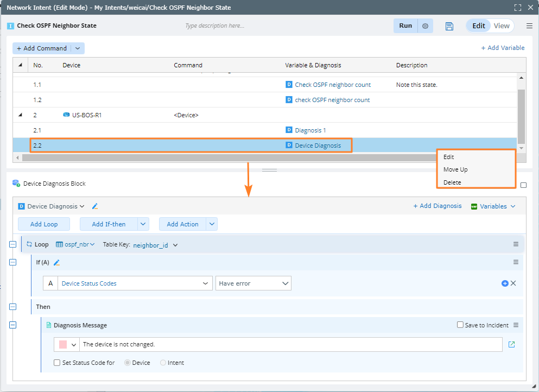Viewport: 539px width, 392px height.
Task: Edit the If (A) condition pencil
Action: 56,263
